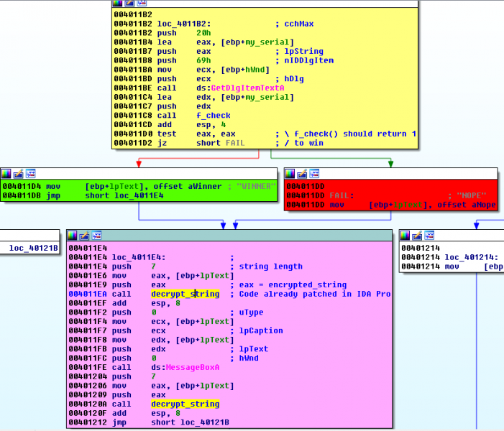Screen dimensions: 504x431
Task: Click my_serial in the lea edx instruction
Action: 268,97
